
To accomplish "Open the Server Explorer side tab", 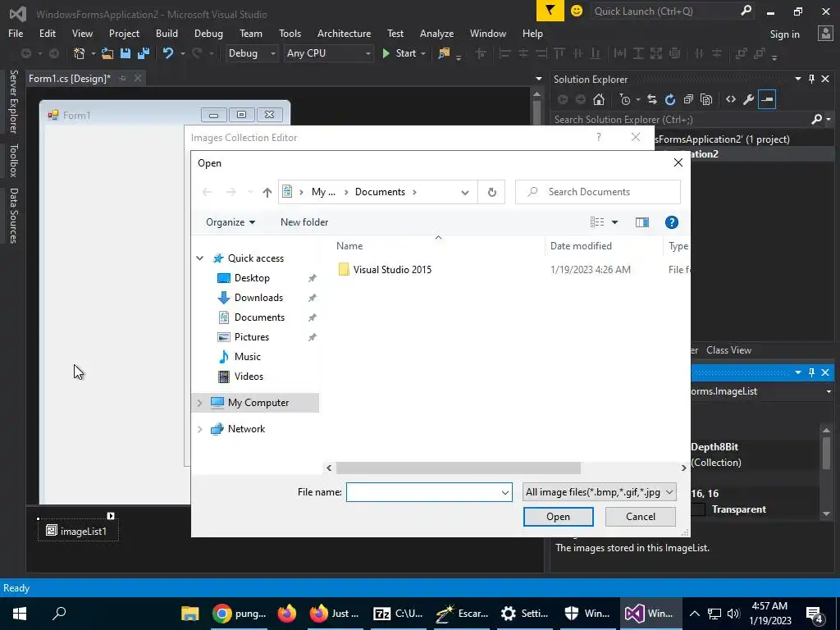I will [13, 101].
